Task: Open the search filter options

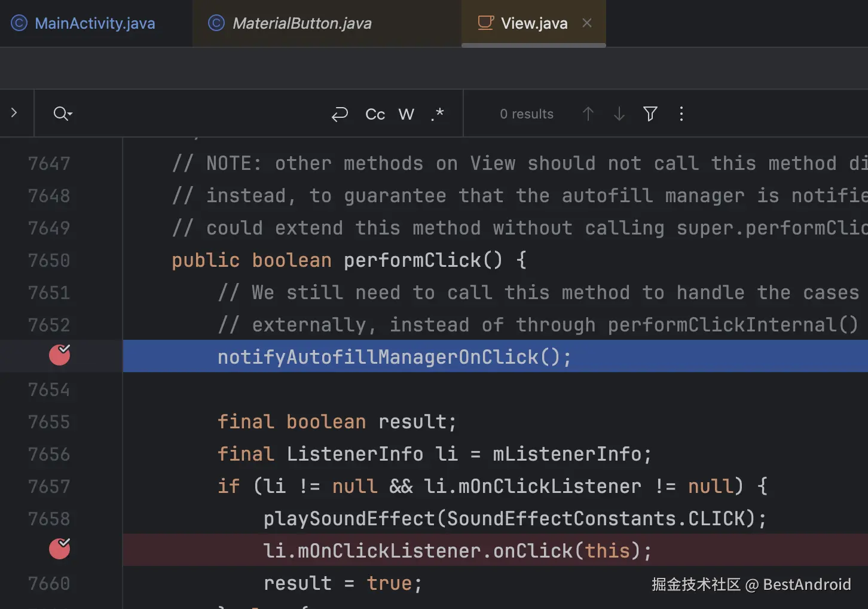Action: (650, 114)
